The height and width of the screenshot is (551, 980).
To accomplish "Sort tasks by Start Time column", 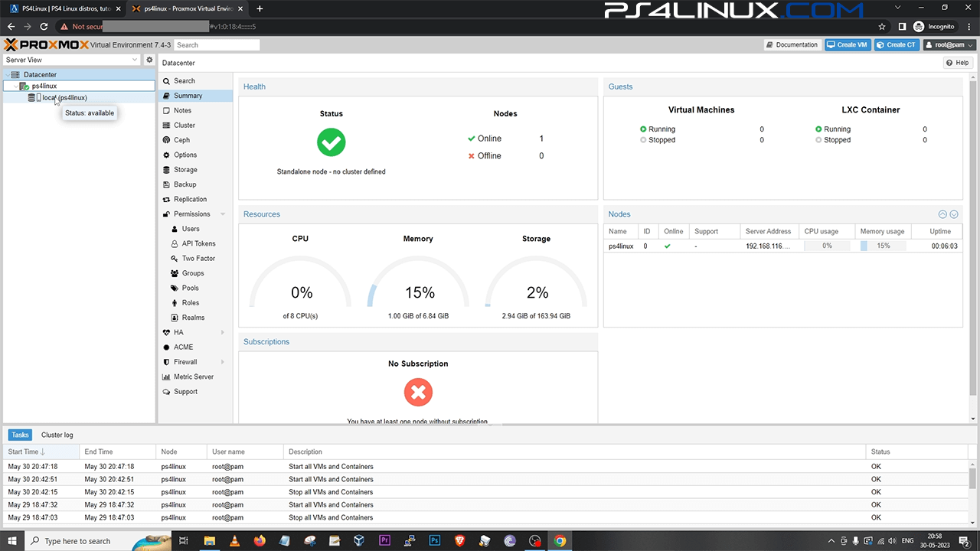I will coord(41,452).
